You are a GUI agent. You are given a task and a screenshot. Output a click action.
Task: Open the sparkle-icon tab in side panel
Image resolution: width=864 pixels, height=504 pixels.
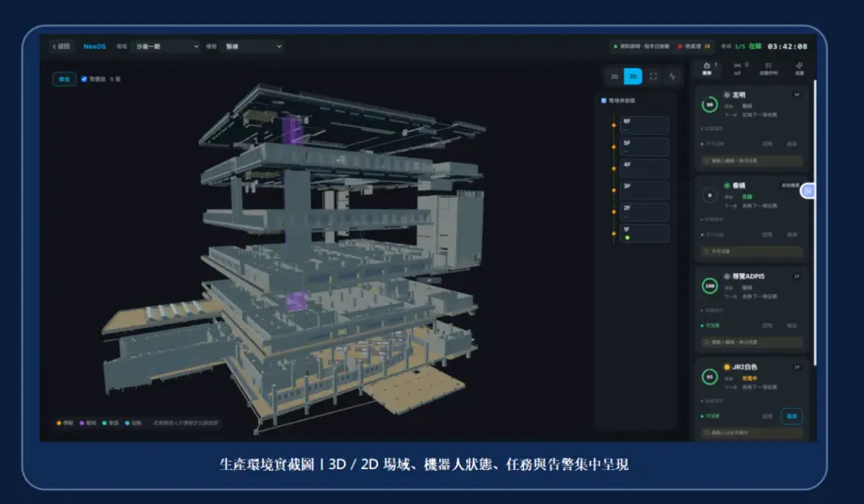point(799,69)
